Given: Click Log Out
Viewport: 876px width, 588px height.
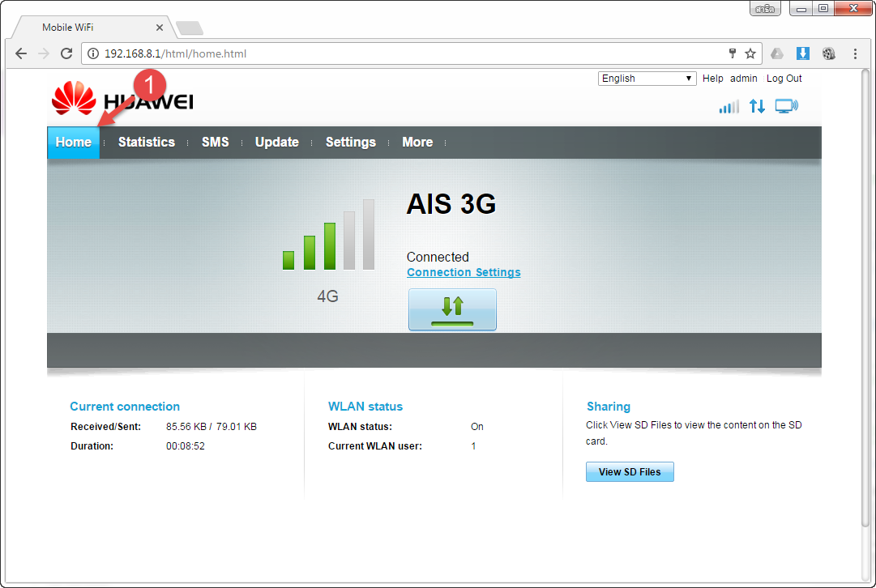Looking at the screenshot, I should (x=784, y=79).
